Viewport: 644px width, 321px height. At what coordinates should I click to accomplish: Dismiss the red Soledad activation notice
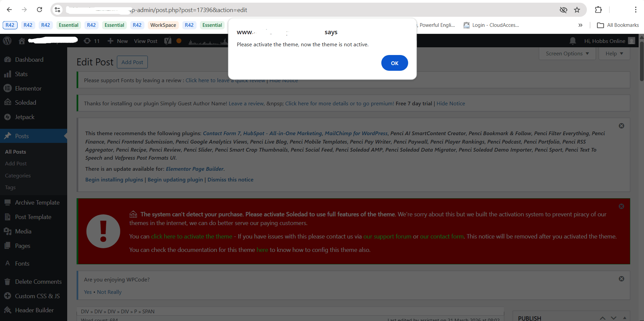621,206
